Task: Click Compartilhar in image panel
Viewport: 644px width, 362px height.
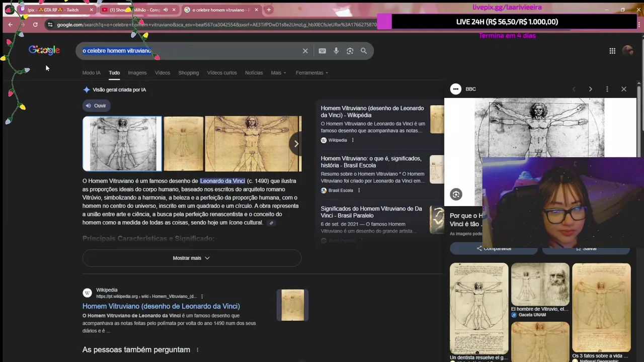Action: click(494, 248)
